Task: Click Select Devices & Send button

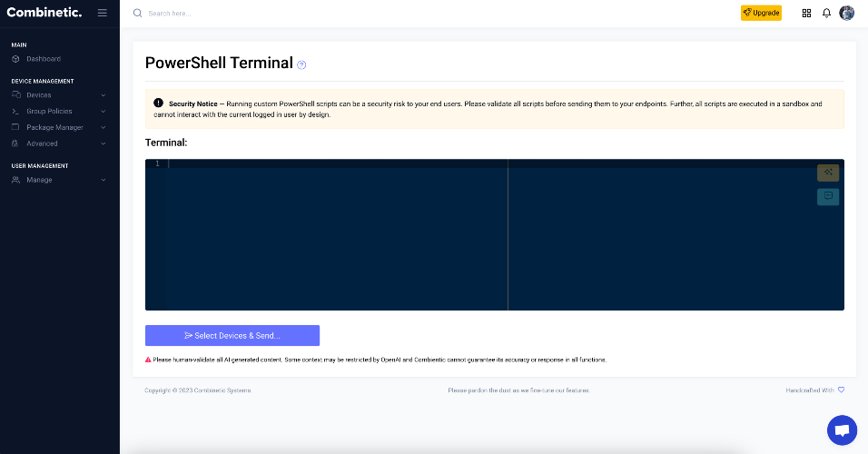Action: pyautogui.click(x=232, y=336)
